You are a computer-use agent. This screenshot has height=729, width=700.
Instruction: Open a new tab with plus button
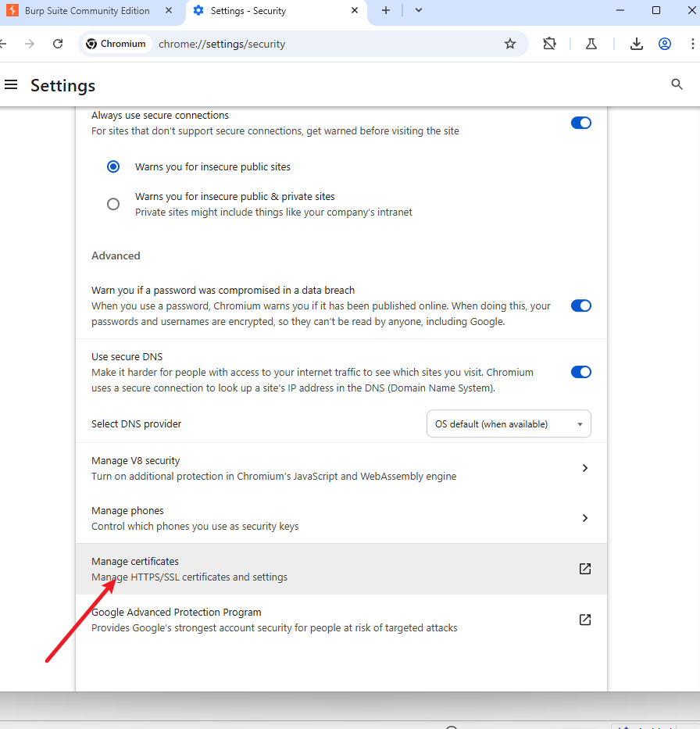point(386,10)
